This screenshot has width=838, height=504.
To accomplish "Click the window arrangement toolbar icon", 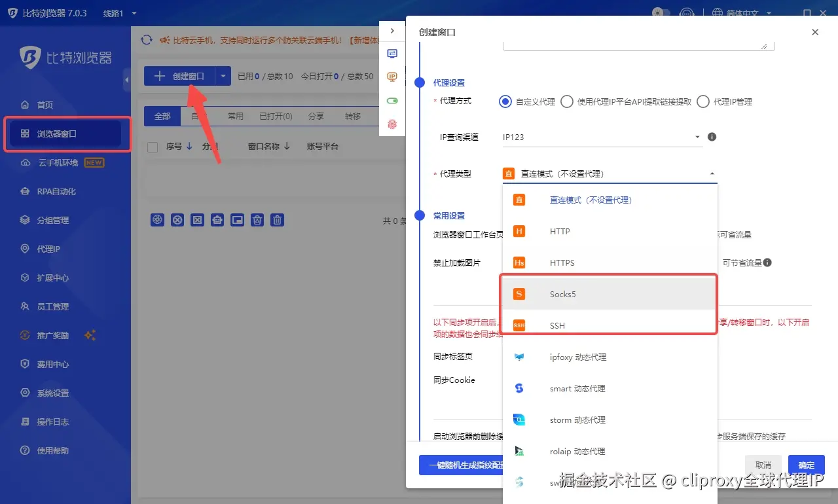I will [x=238, y=220].
